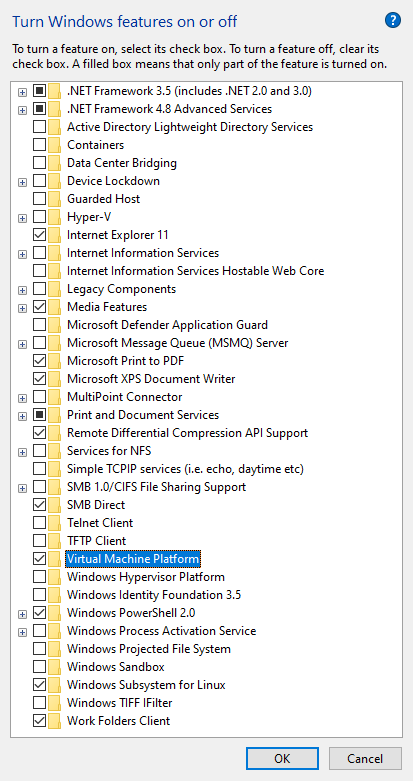The width and height of the screenshot is (413, 781).
Task: Select the Windows TIFF IFilter label
Action: [120, 703]
